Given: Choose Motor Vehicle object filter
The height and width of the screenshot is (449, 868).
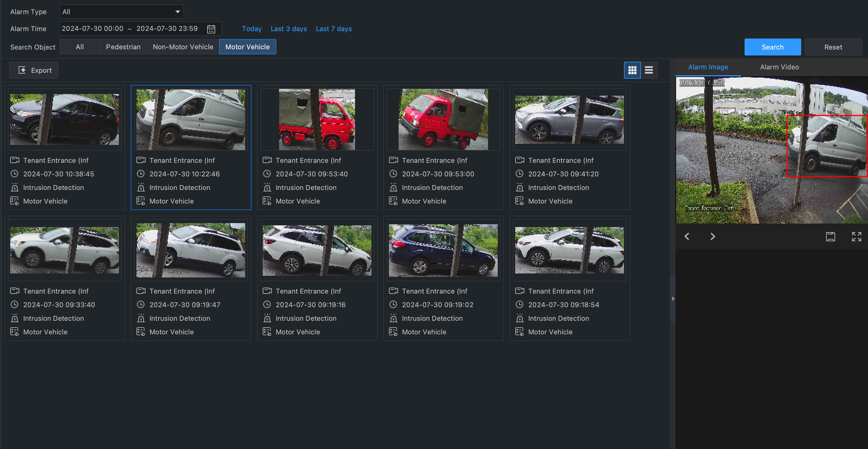Looking at the screenshot, I should pos(247,47).
